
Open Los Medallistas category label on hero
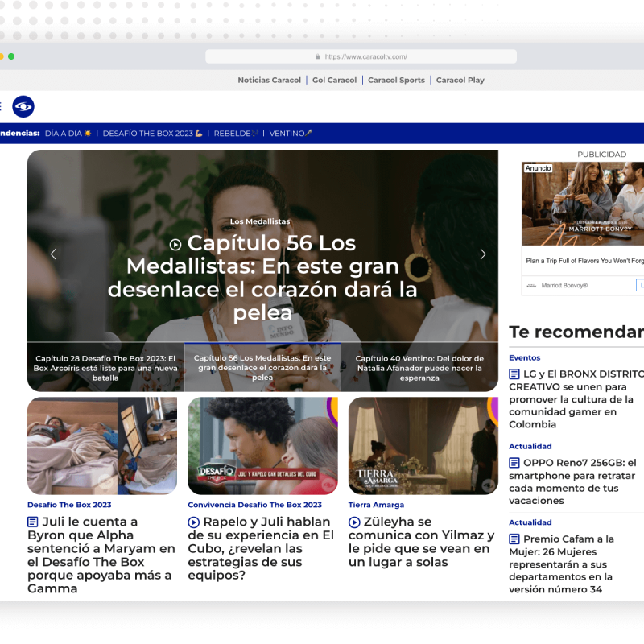pos(259,221)
